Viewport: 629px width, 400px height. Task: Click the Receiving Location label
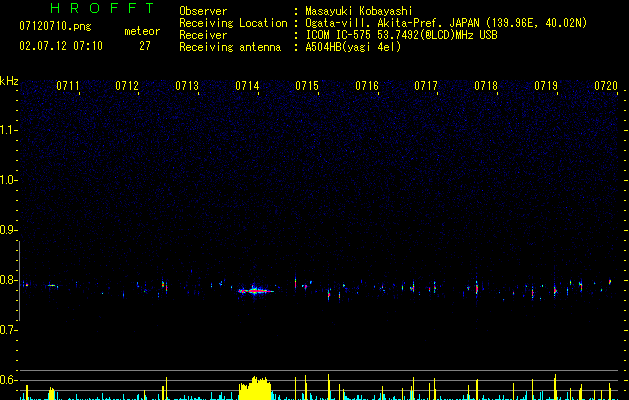(233, 23)
